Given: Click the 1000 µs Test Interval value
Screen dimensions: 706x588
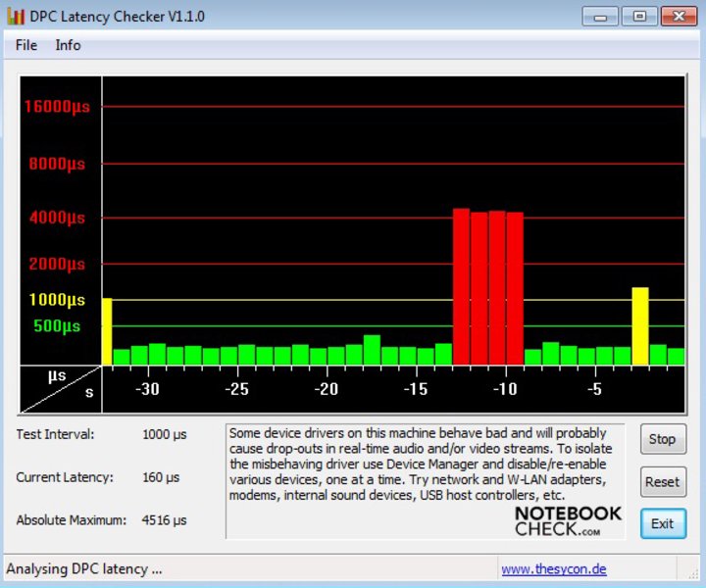Looking at the screenshot, I should pos(165,434).
